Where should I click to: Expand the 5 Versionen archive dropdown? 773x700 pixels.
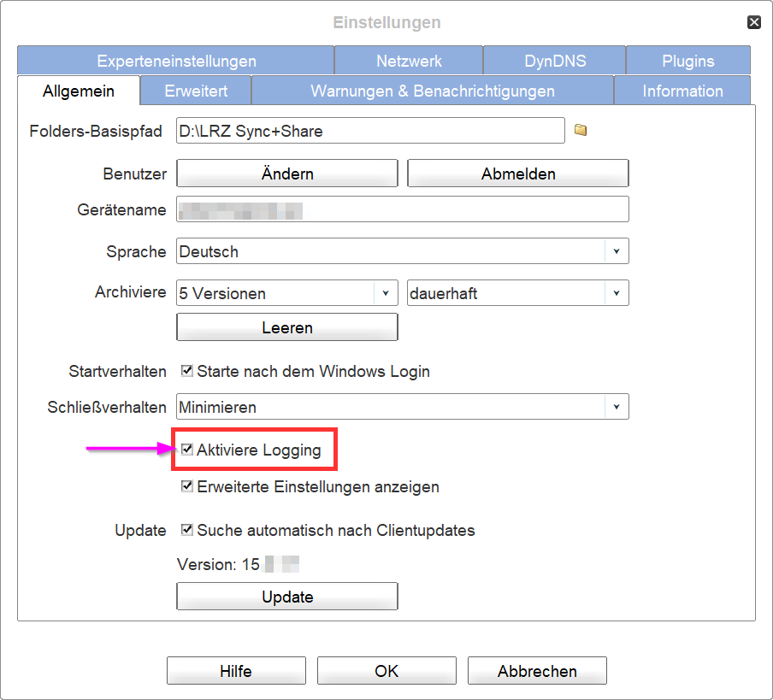(x=385, y=293)
